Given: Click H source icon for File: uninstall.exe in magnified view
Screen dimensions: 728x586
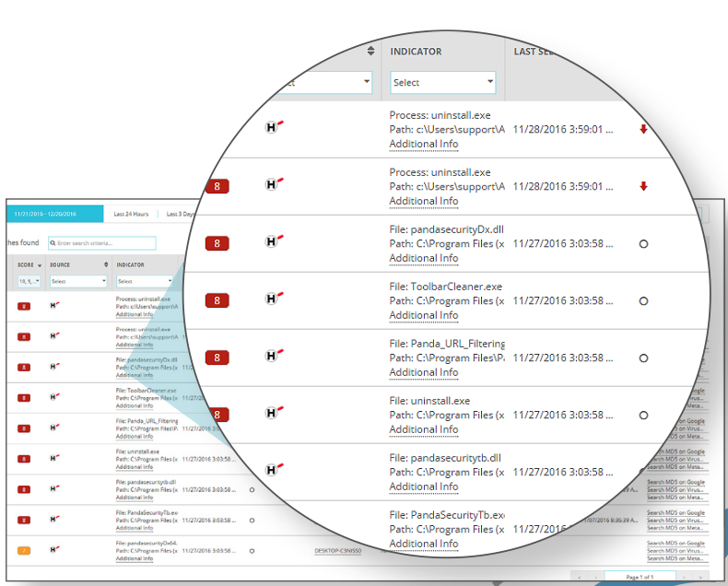Looking at the screenshot, I should [274, 413].
